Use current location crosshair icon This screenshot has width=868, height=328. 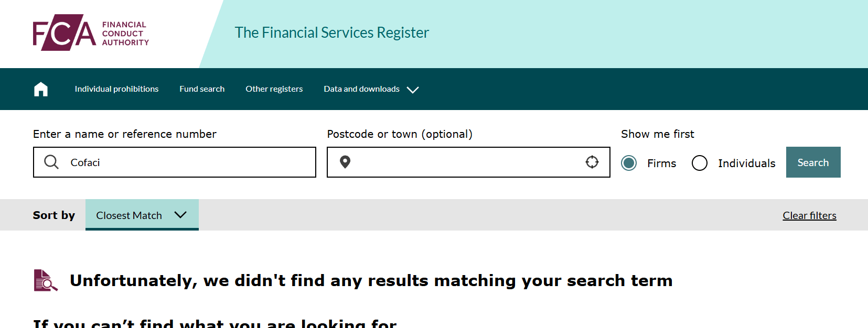click(592, 162)
